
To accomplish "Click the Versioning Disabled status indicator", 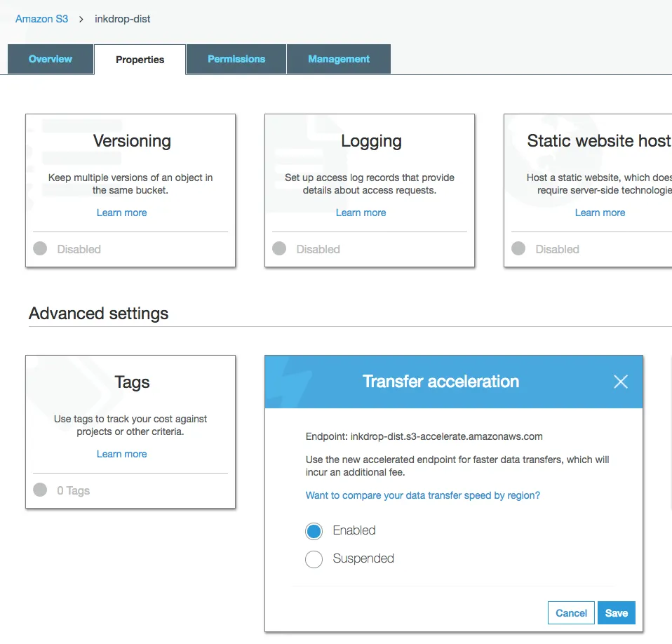I will tap(40, 248).
